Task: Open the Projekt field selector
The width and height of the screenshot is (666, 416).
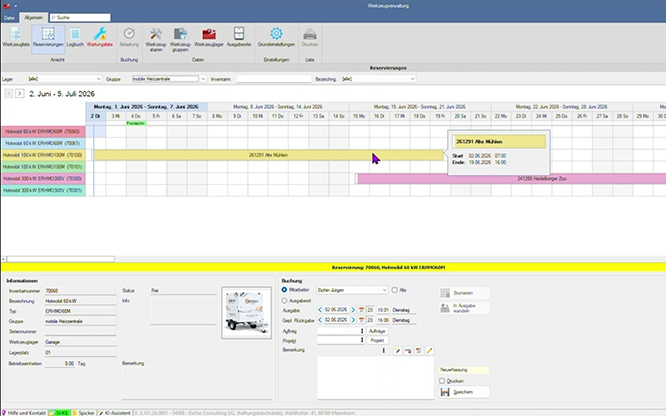Action: tap(362, 340)
